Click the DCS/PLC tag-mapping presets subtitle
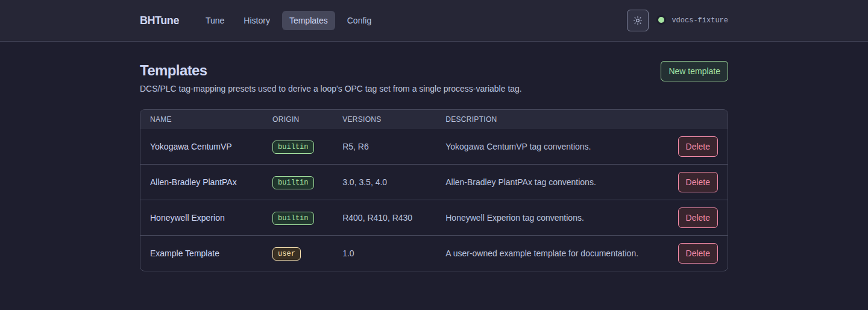 pyautogui.click(x=330, y=89)
